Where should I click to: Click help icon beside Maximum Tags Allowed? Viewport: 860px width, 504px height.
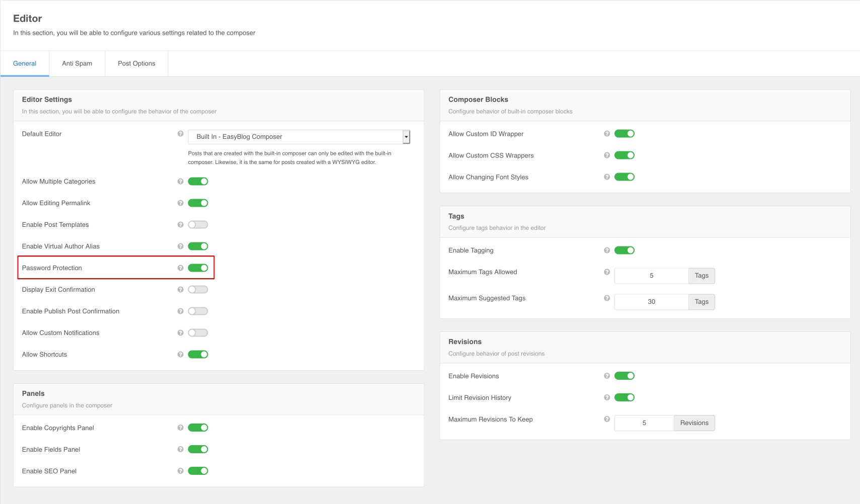(607, 272)
